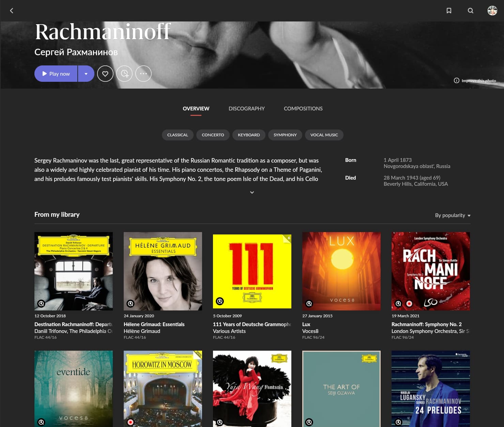Open the Lux album cover
This screenshot has width=504, height=427.
(x=341, y=271)
